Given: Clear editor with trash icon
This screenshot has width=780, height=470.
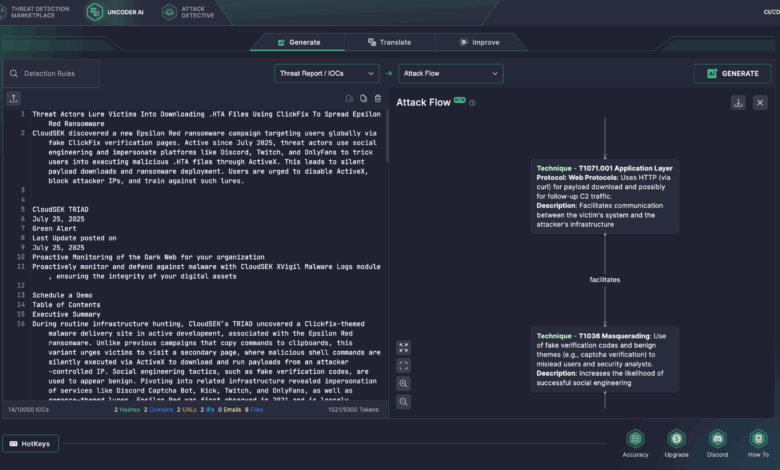Looking at the screenshot, I should [x=378, y=98].
